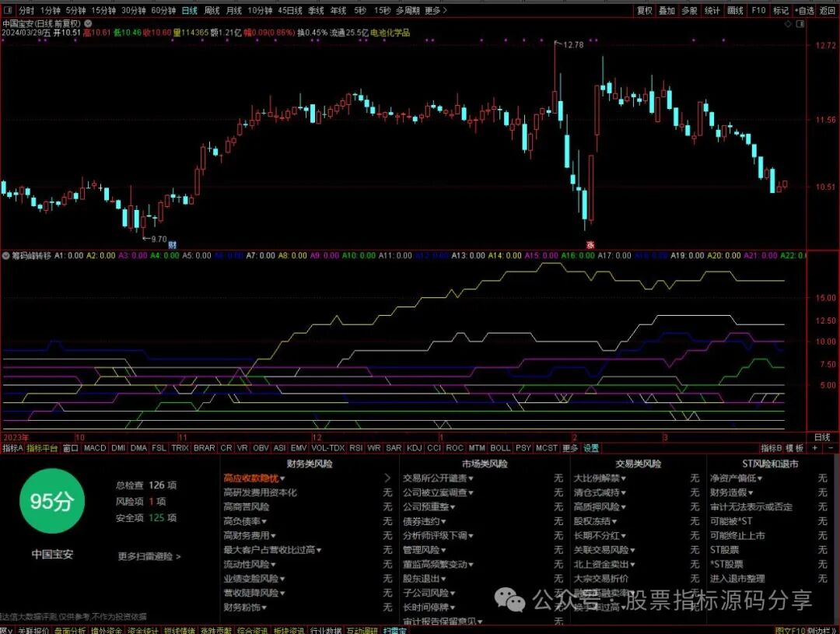Click the 画线 drawing button
This screenshot has width=840, height=634.
click(x=736, y=10)
